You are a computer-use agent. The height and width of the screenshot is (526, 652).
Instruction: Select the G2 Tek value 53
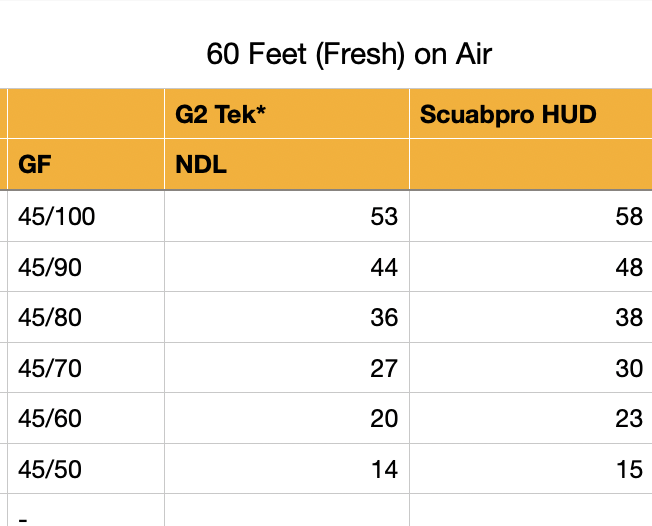pyautogui.click(x=286, y=216)
